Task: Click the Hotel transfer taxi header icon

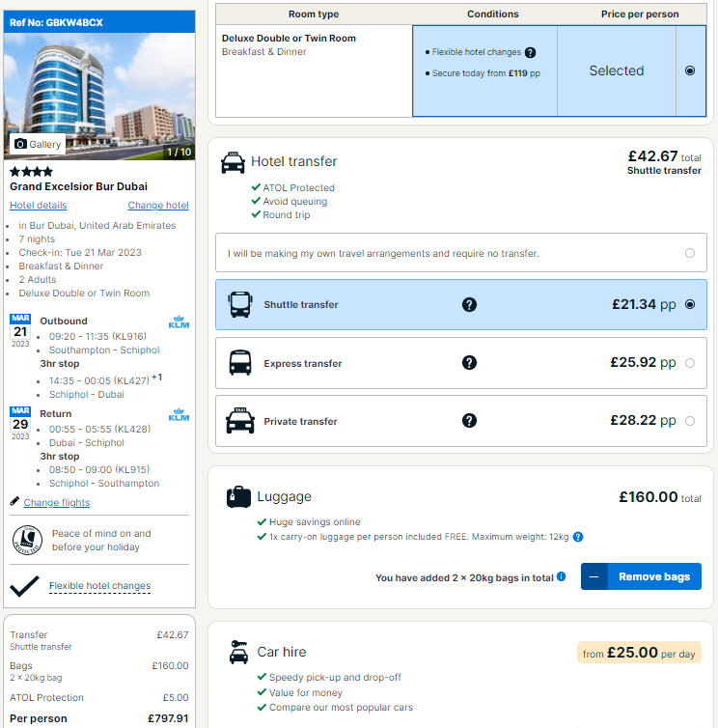Action: pos(233,162)
